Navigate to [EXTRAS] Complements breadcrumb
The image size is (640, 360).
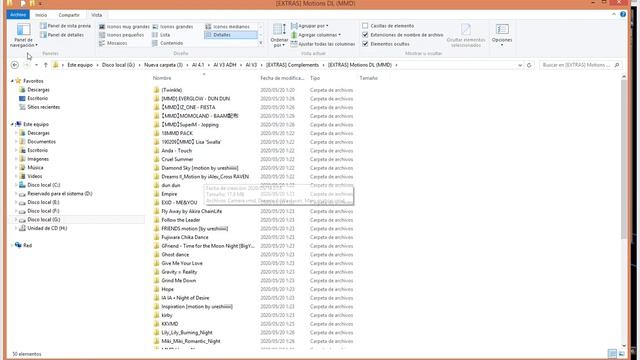coord(292,65)
